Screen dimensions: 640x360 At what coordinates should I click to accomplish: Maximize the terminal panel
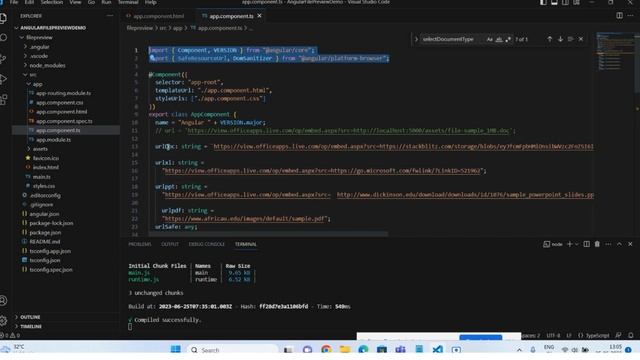619,244
